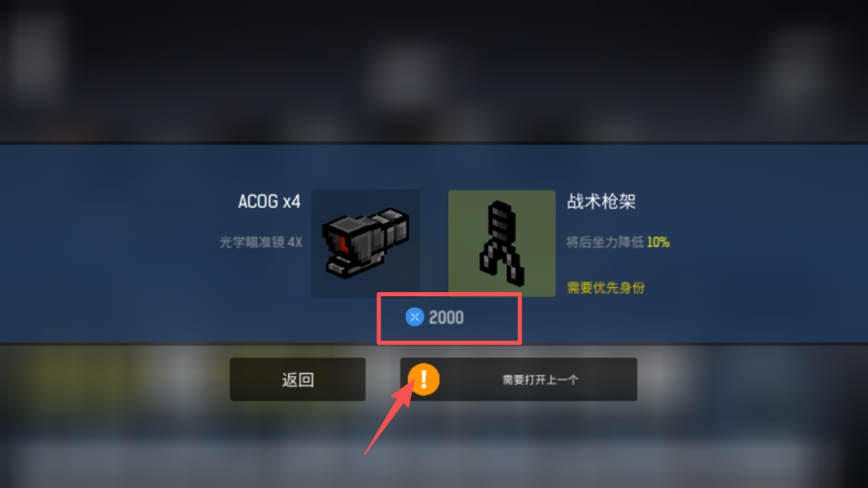This screenshot has height=488, width=868.
Task: Click the 将后坐力降低 description text
Action: tap(604, 242)
